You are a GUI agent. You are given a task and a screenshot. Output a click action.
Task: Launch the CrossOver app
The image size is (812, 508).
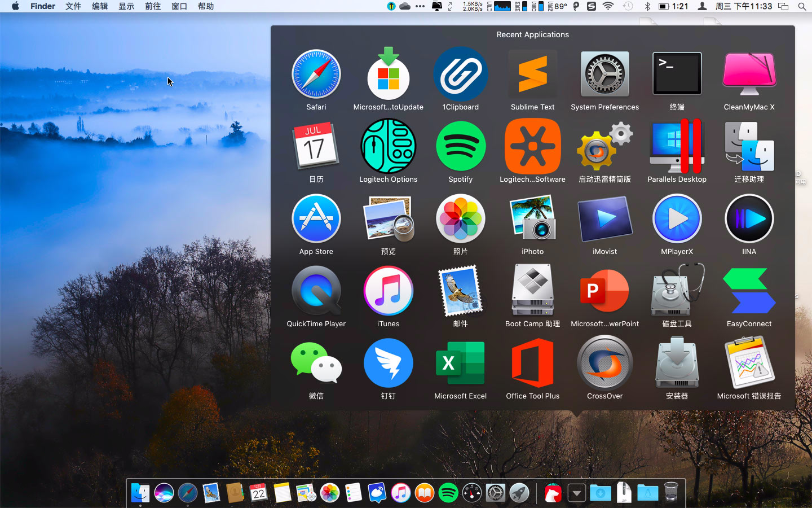click(x=604, y=364)
